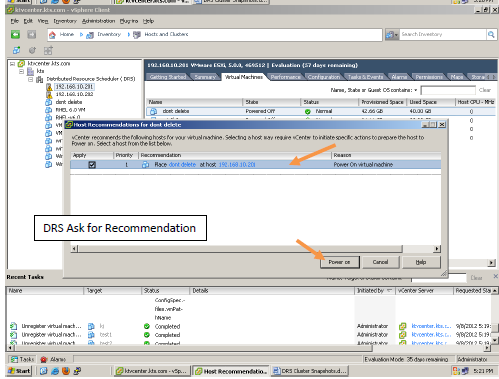Click the VM name filter input field
The width and height of the screenshot is (499, 379).
pos(448,90)
